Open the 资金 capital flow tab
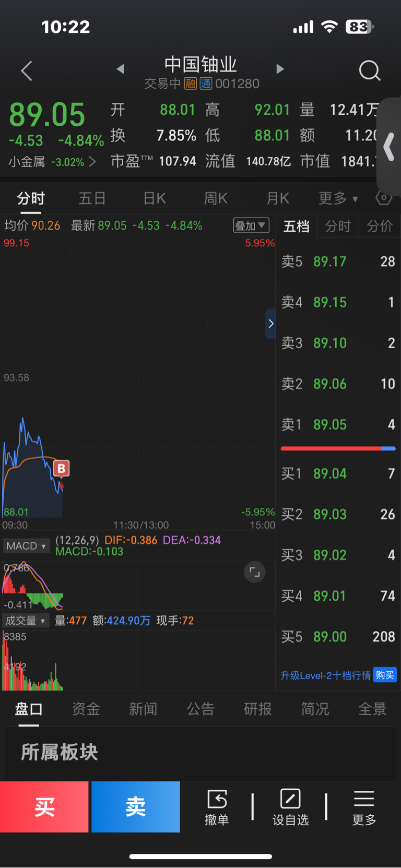 [x=86, y=709]
